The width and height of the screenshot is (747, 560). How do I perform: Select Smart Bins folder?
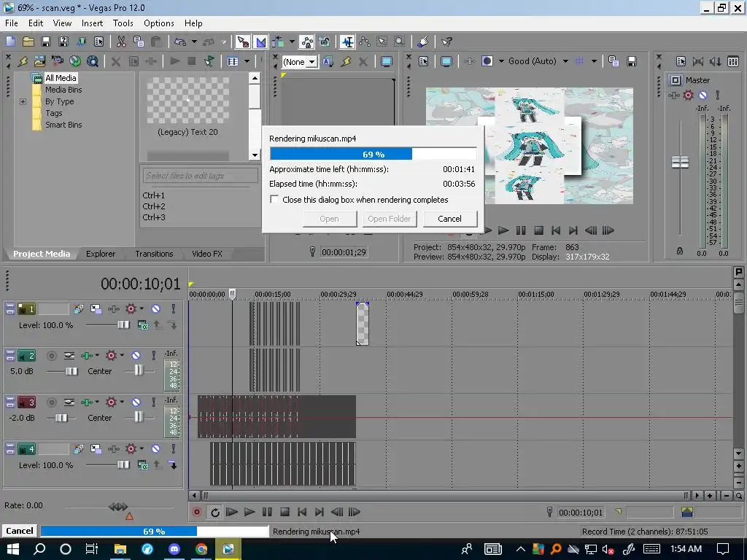point(63,125)
